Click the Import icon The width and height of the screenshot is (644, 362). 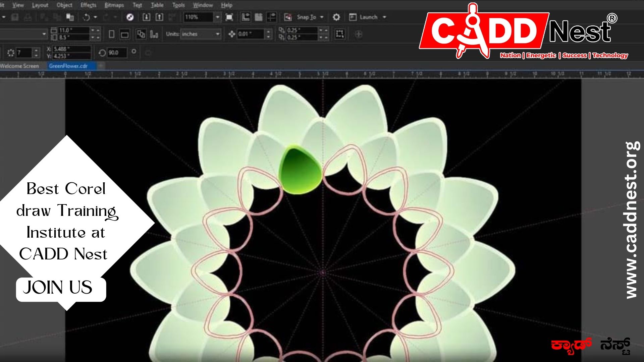tap(146, 17)
